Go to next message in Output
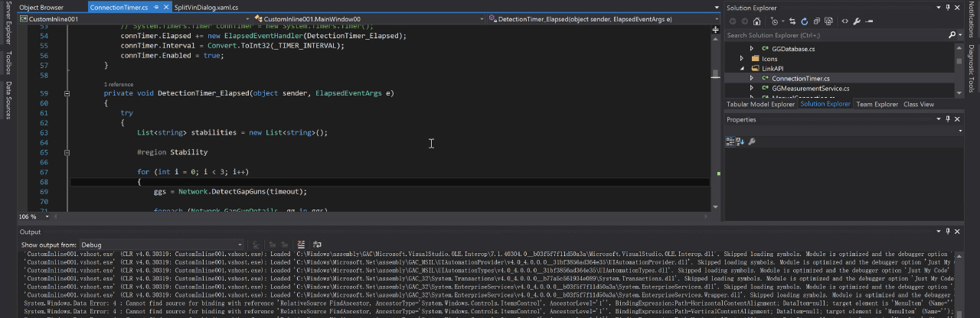Viewport: 980px width, 318px height. coord(284,245)
